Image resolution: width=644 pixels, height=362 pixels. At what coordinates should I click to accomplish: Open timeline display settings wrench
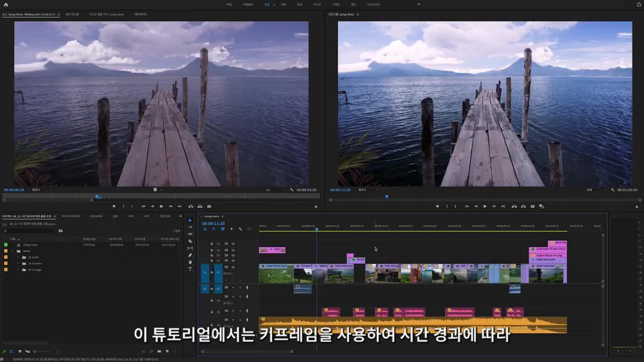(x=240, y=229)
